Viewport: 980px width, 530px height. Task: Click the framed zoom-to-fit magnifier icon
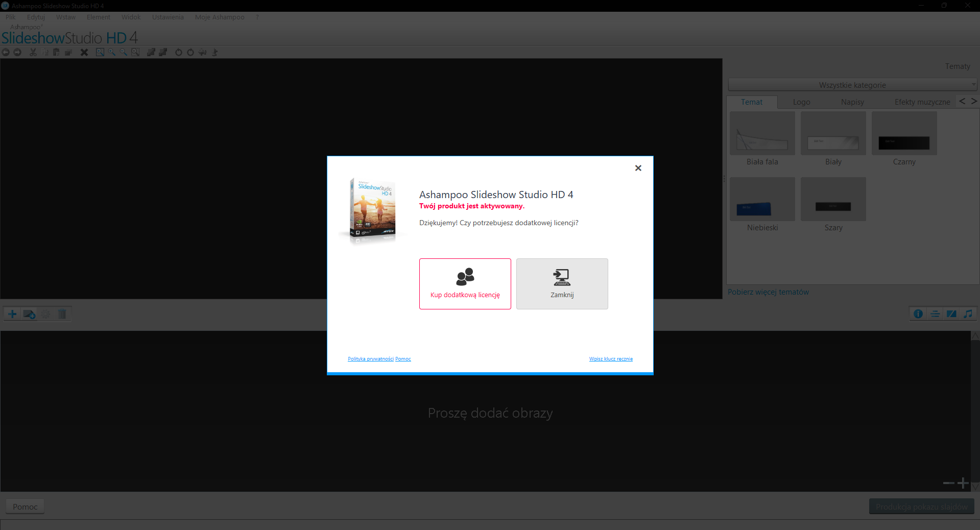[100, 52]
